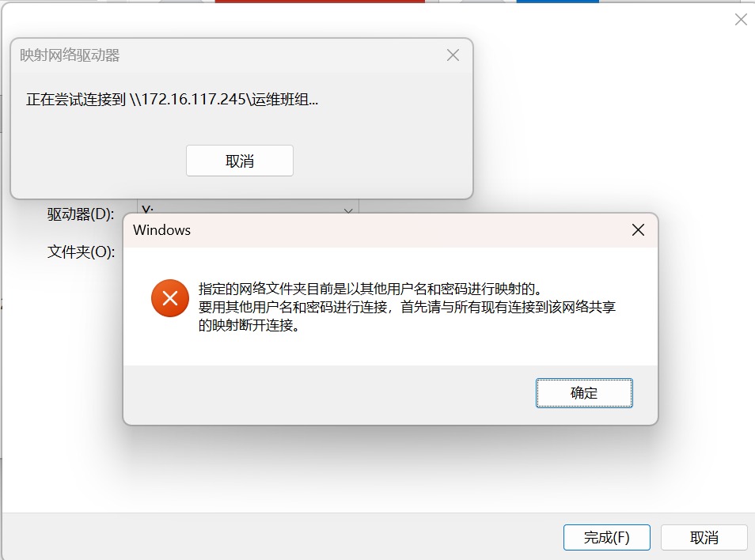The height and width of the screenshot is (560, 755).
Task: Click the 文件夹(O): label
Action: [81, 252]
